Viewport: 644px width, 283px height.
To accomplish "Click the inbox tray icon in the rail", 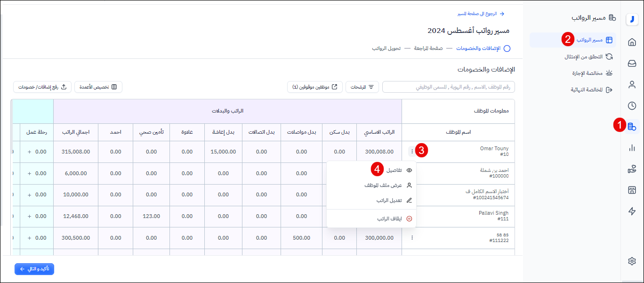I will click(632, 63).
